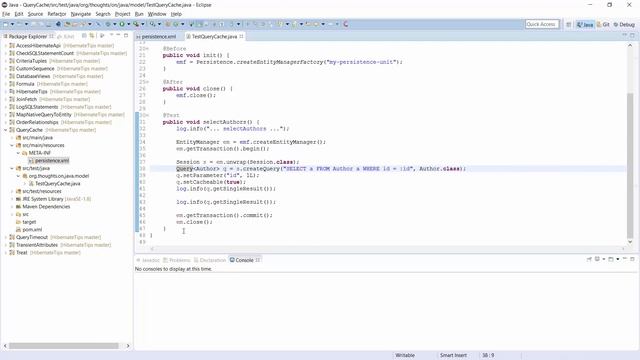The height and width of the screenshot is (360, 640).
Task: Open the File menu
Action: (6, 14)
